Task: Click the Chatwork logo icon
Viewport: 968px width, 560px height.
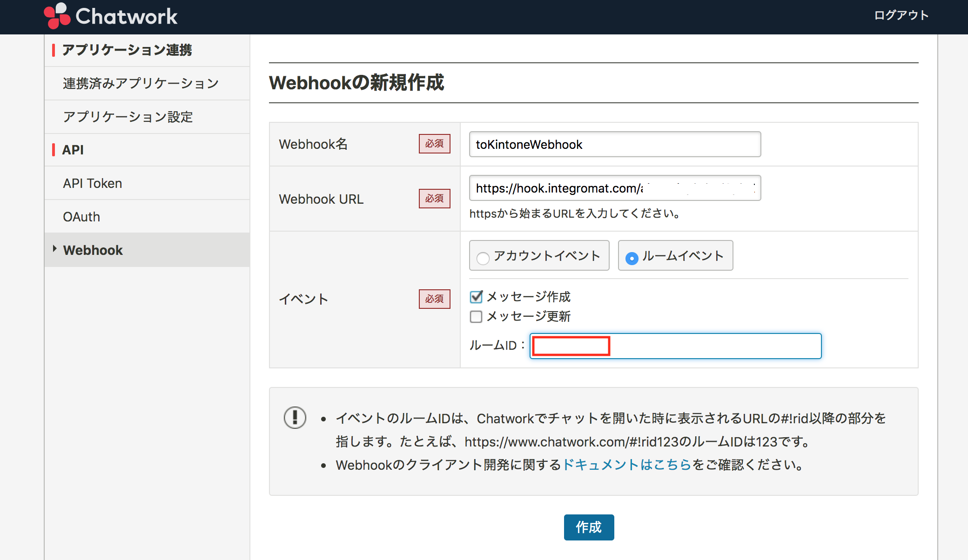Action: 57,16
